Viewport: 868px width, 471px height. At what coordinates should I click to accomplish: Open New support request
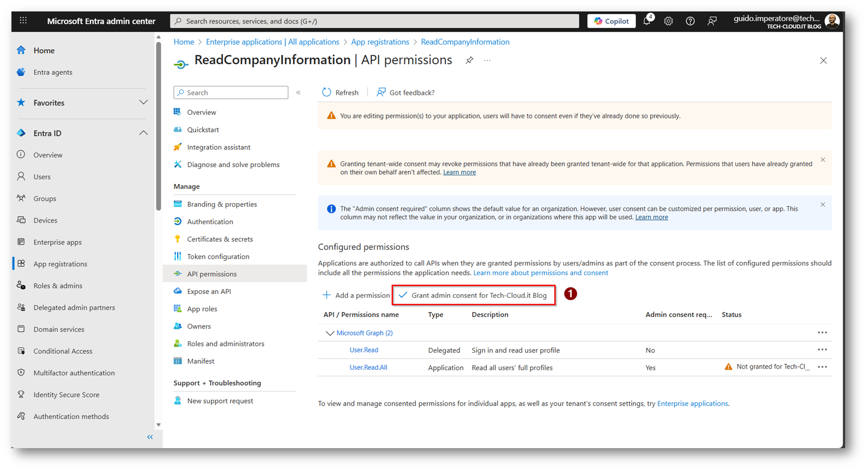(x=220, y=401)
